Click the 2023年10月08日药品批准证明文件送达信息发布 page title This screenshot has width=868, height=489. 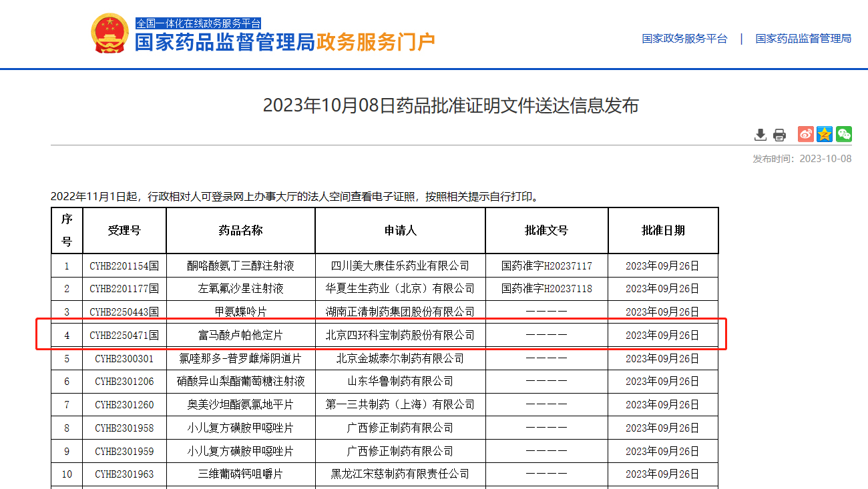451,105
